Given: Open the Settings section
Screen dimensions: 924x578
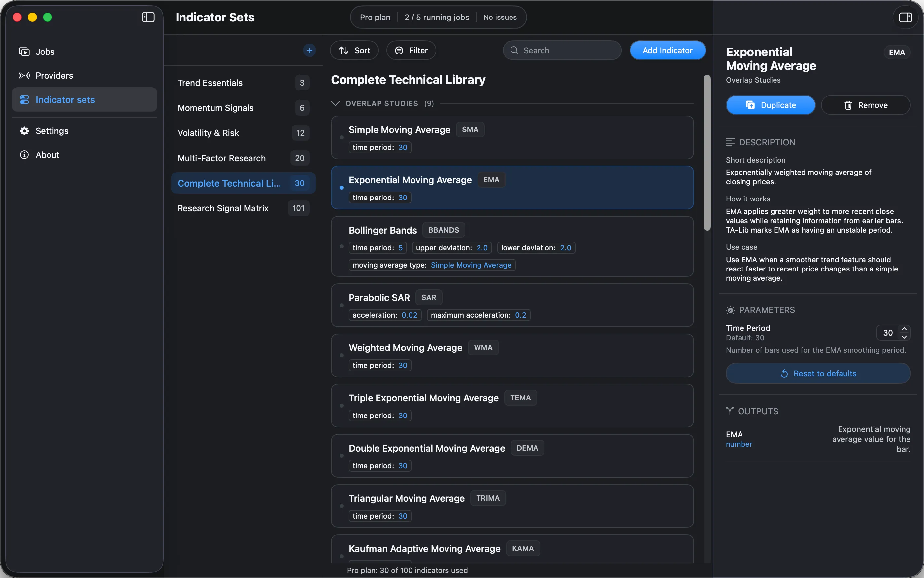Looking at the screenshot, I should (84, 131).
